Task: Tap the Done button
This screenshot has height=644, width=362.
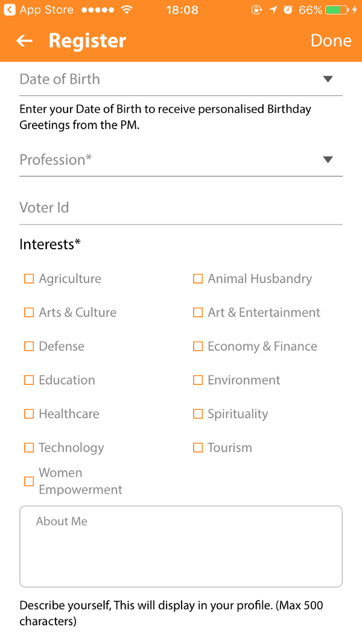Action: tap(331, 40)
